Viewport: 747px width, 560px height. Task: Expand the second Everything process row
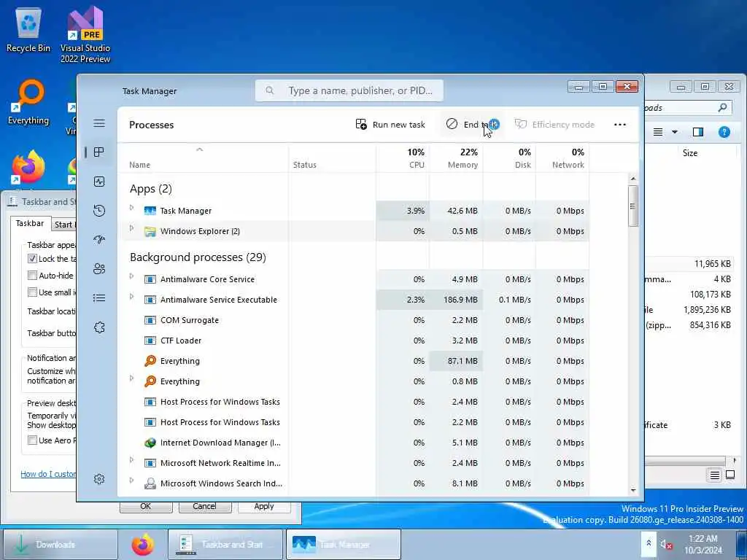pyautogui.click(x=132, y=378)
